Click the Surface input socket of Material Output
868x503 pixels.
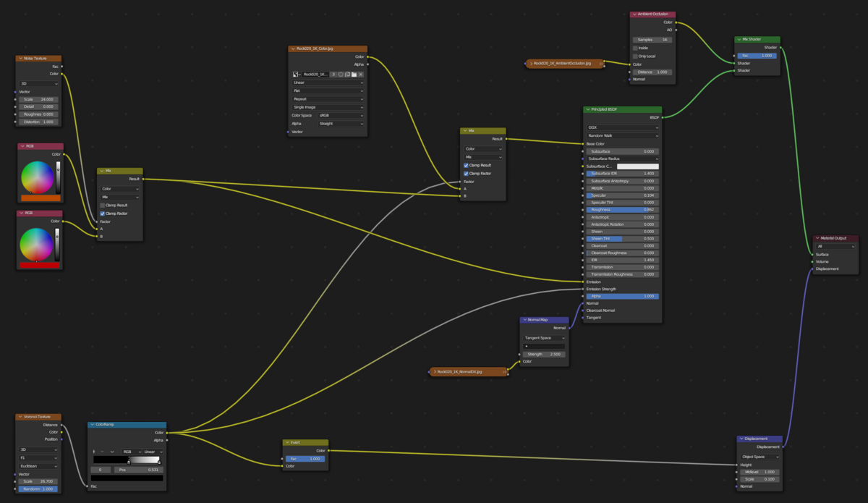coord(812,255)
